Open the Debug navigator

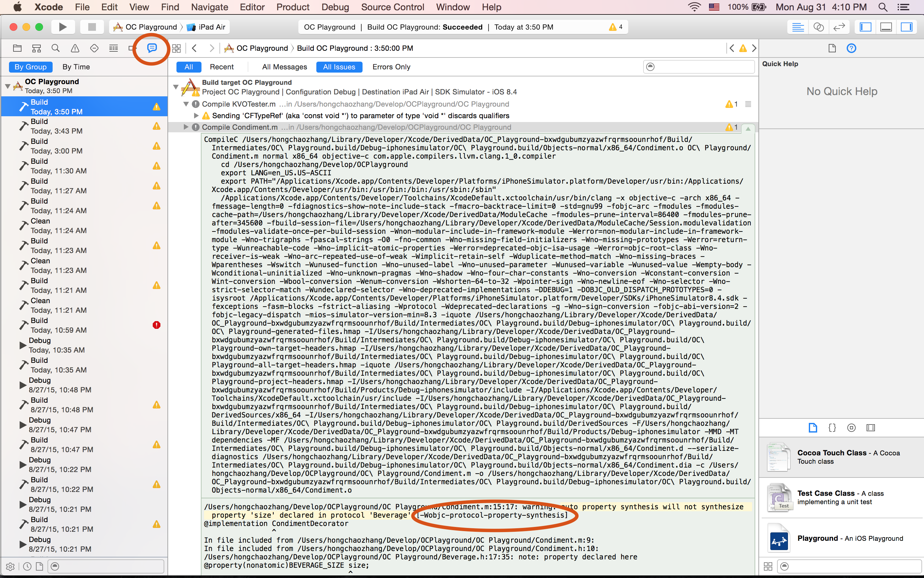point(113,48)
